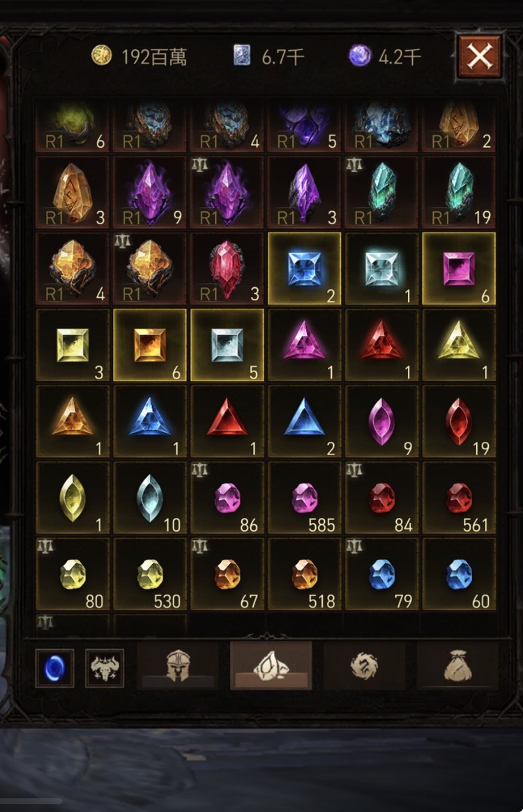
Task: Select the orange square gem with count 6
Action: (x=150, y=345)
